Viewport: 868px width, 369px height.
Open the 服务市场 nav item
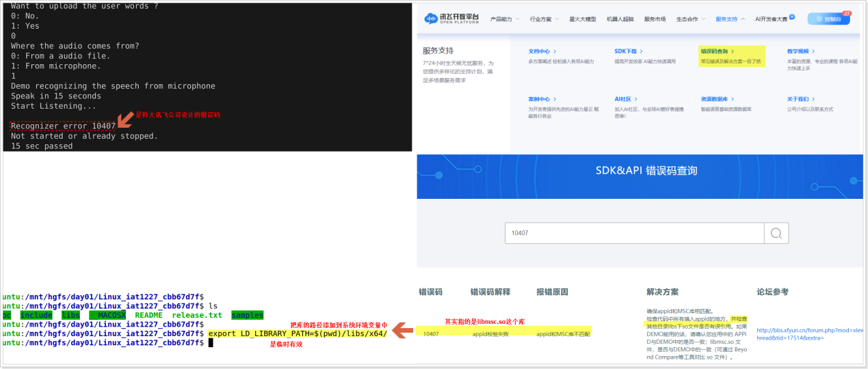655,19
